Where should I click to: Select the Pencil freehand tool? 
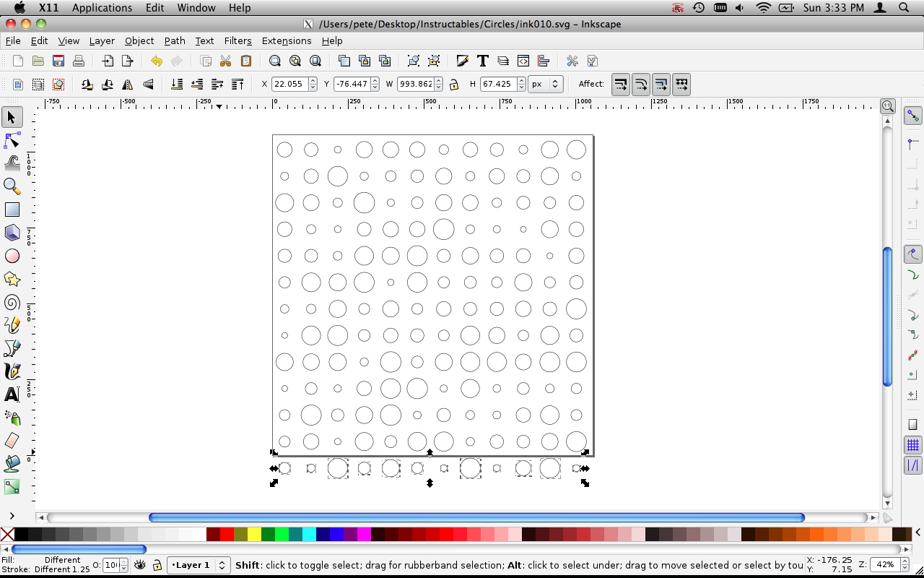12,325
